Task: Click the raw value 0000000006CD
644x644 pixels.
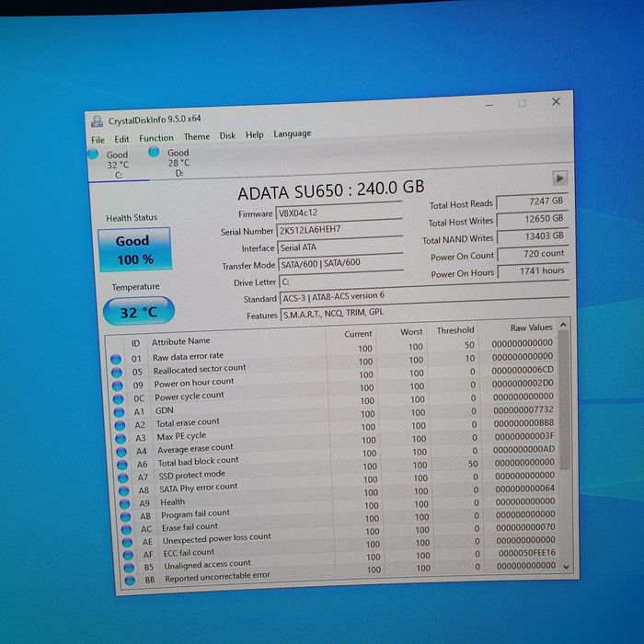Action: 523,370
